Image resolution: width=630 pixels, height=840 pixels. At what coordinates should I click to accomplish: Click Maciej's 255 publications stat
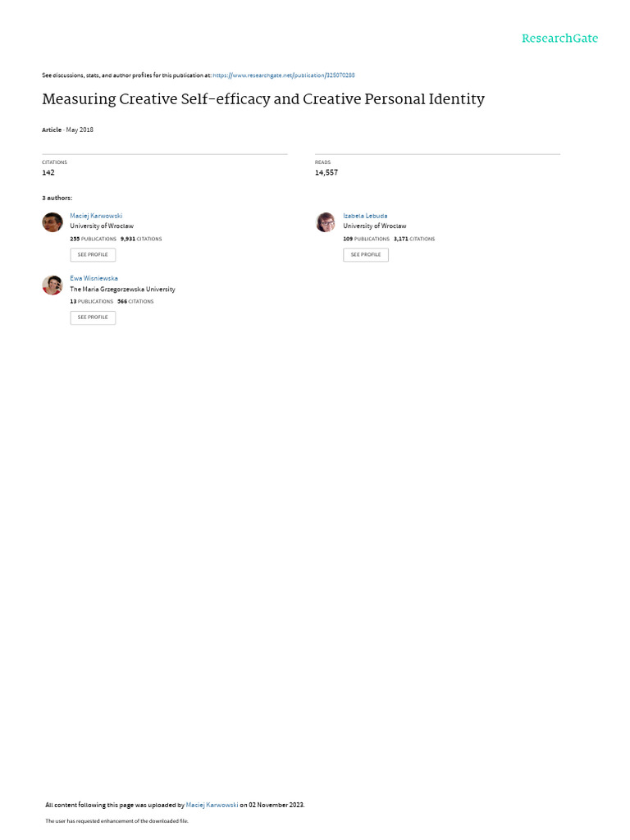94,239
